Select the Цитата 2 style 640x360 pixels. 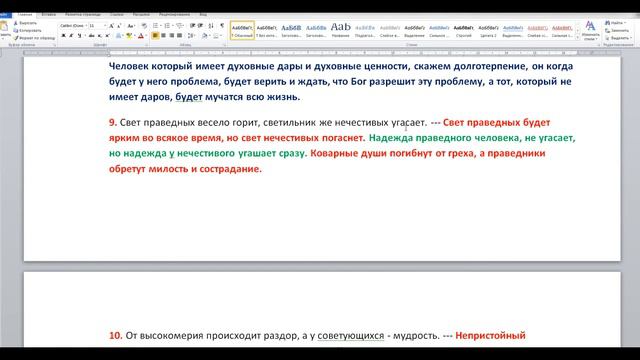[x=488, y=30]
